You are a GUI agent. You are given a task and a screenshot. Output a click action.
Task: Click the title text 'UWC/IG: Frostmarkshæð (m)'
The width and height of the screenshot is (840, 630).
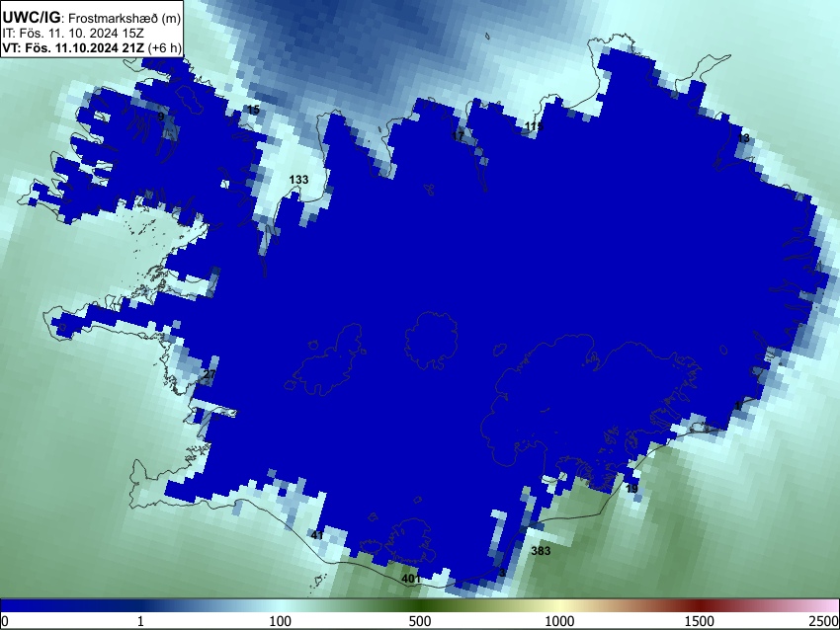pyautogui.click(x=92, y=18)
